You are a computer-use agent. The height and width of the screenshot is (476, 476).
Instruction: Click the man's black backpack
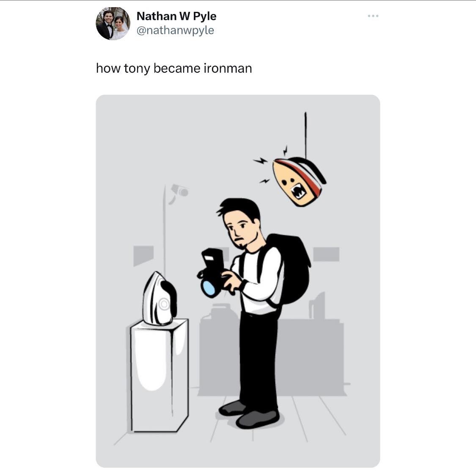point(289,269)
